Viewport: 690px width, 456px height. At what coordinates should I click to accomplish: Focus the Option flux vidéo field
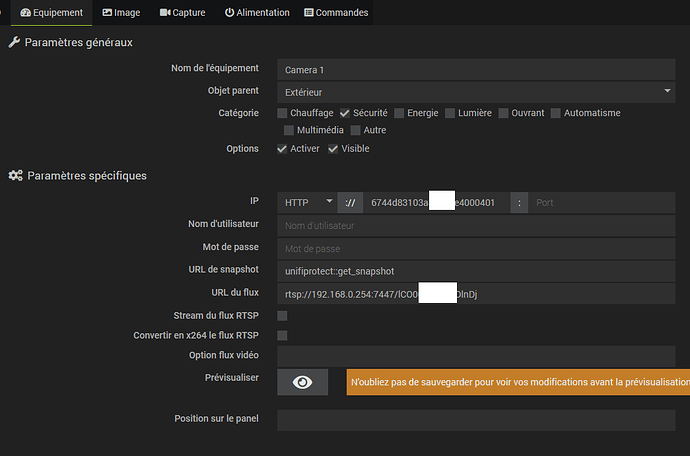[476, 356]
